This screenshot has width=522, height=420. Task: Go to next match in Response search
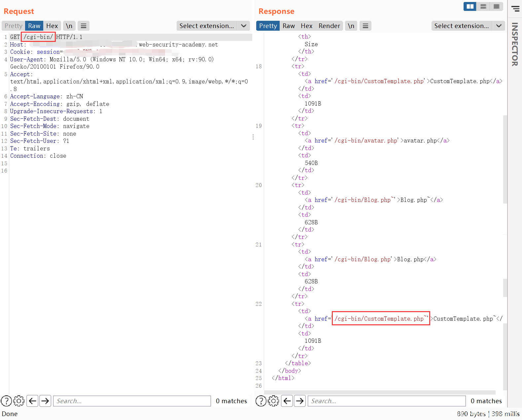point(300,401)
